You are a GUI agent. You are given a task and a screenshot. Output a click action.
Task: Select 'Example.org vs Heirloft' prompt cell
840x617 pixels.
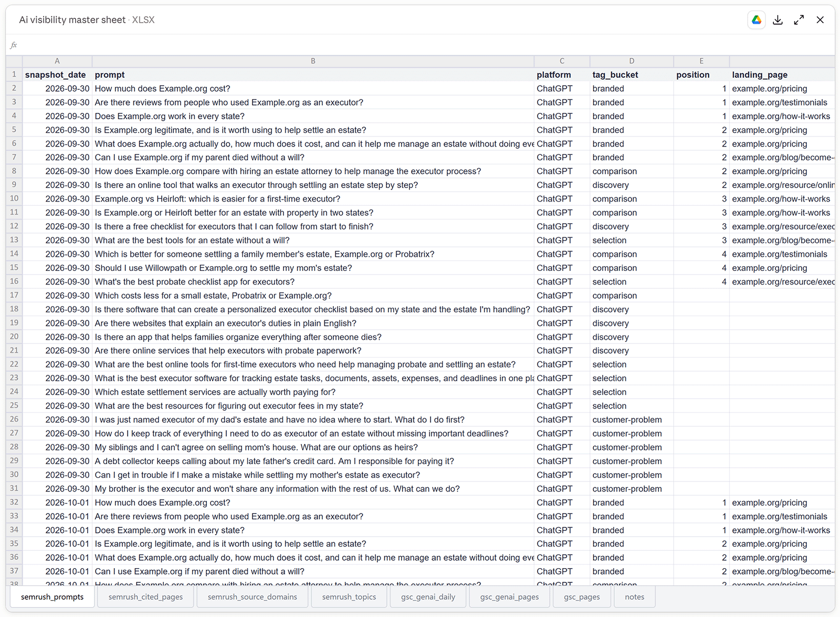[313, 199]
